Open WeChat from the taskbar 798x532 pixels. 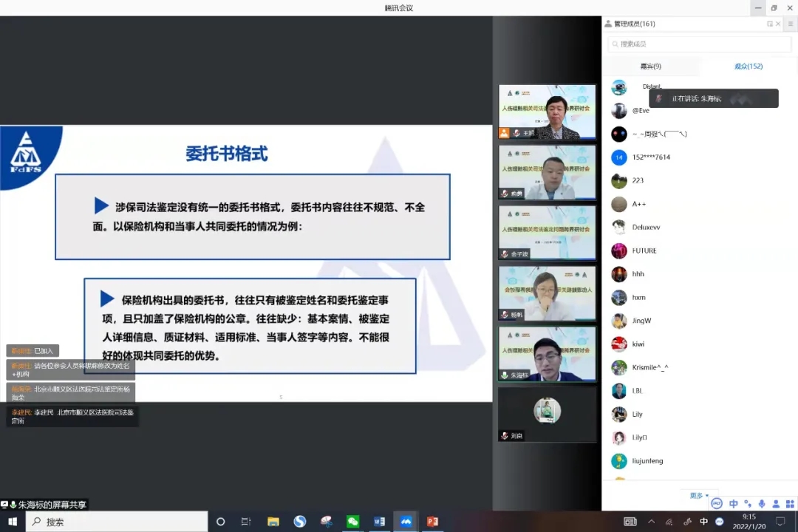pyautogui.click(x=352, y=522)
